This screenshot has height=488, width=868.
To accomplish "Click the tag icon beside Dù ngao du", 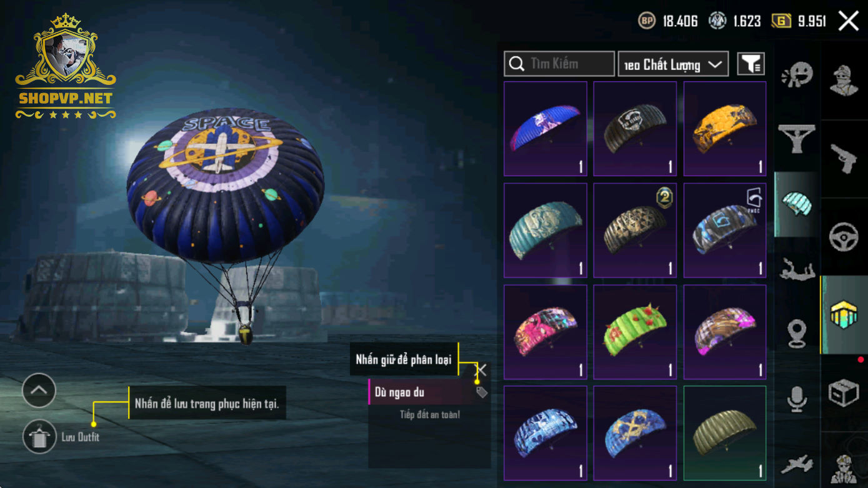I will tap(481, 392).
